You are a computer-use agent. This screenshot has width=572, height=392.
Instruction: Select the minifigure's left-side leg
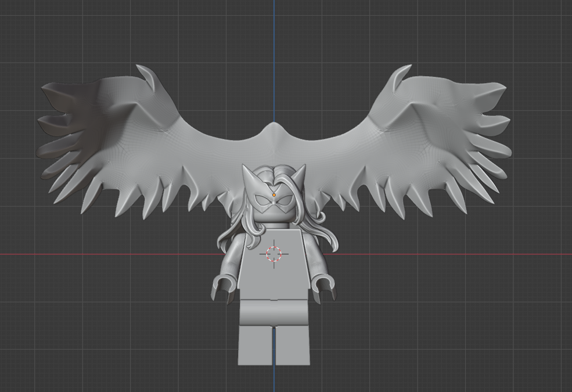tap(255, 346)
